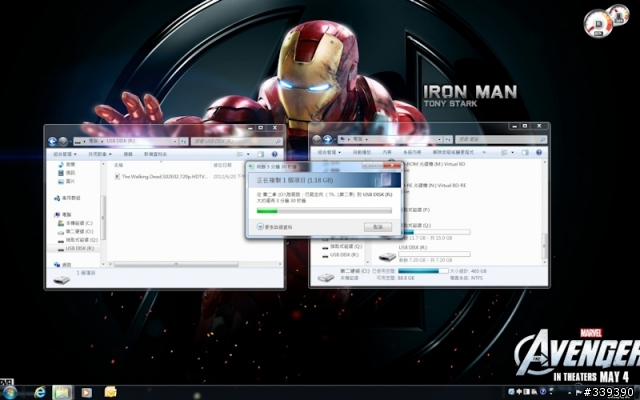Select USB DISK (R:) in left window sidebar
Screen dimensions: 640x400
coord(76,248)
